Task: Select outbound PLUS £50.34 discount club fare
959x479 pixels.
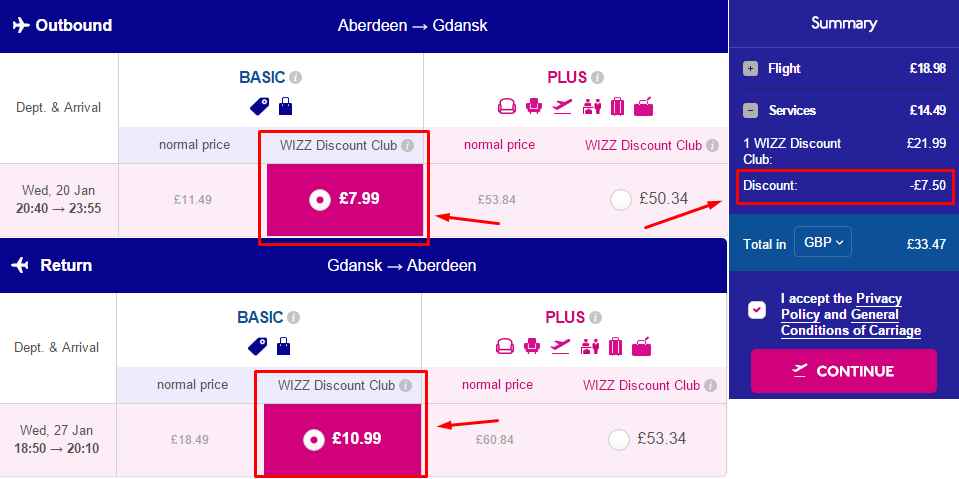Action: coord(621,199)
